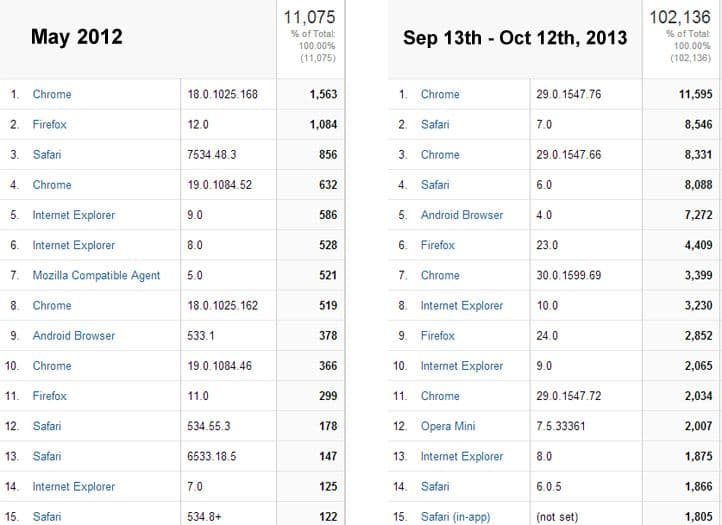Click Chrome link for version 30.0.1599.69
The height and width of the screenshot is (525, 722).
440,275
